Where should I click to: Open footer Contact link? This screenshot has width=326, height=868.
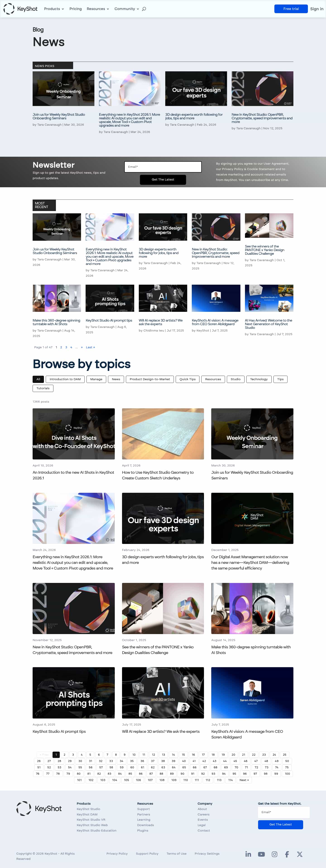coord(204,830)
